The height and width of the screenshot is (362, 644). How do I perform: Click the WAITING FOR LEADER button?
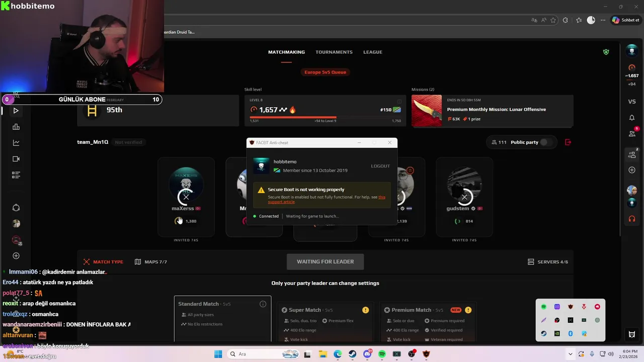tap(325, 261)
